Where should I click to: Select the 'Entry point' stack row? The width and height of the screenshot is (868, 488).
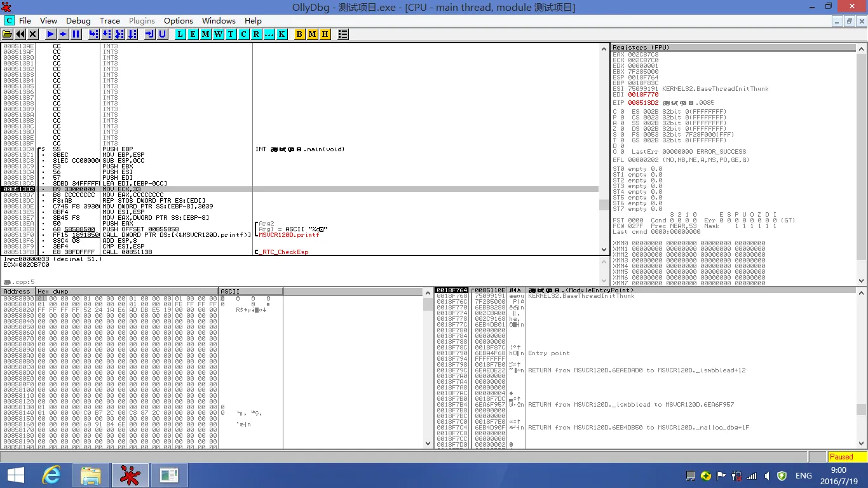point(646,353)
